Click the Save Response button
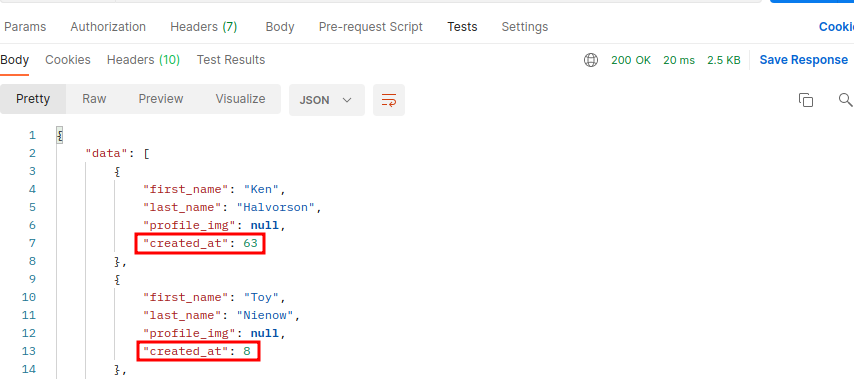The height and width of the screenshot is (379, 854). tap(803, 60)
